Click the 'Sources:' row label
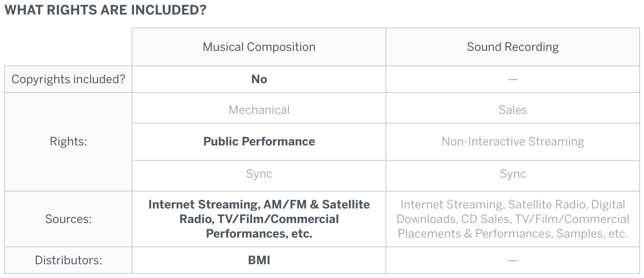Viewport: 644px width, 278px height. (x=68, y=219)
